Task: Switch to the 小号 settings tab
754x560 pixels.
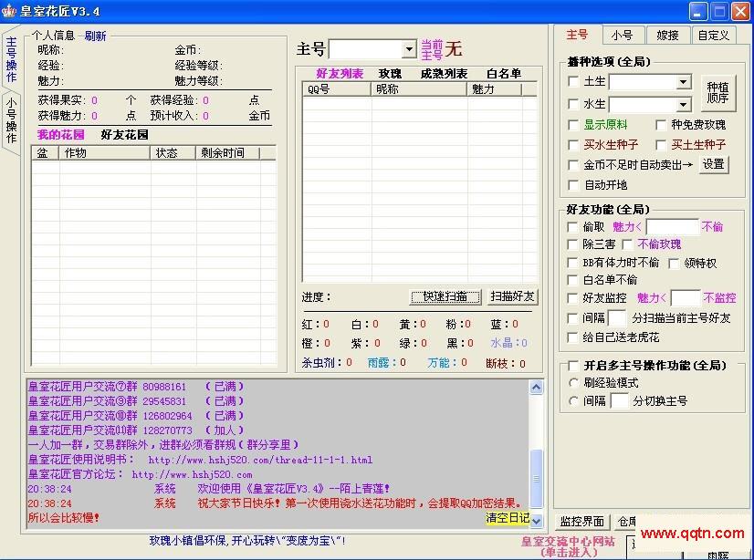Action: click(623, 35)
